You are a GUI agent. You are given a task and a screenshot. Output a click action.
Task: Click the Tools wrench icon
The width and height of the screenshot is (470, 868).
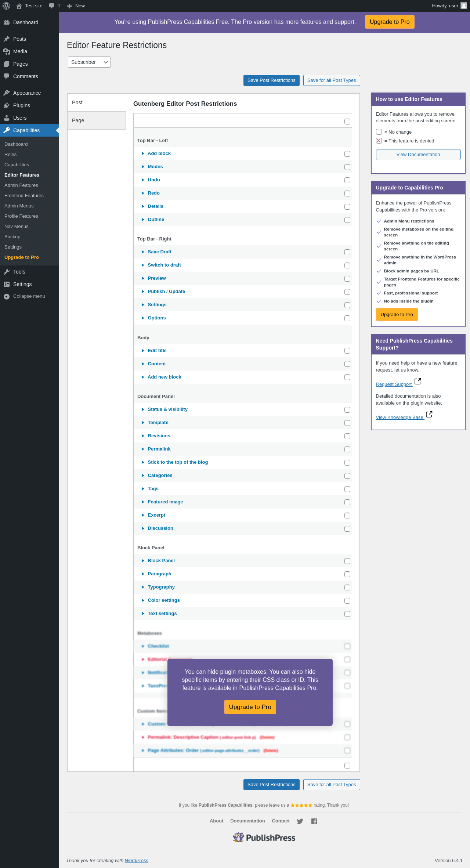tap(7, 272)
